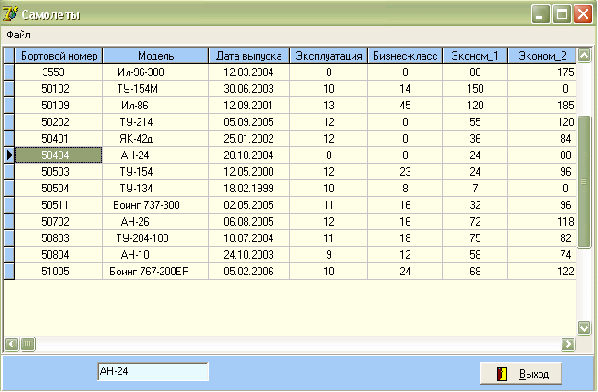The width and height of the screenshot is (598, 392).
Task: Click the model cell ТУ-154М
Action: [156, 89]
